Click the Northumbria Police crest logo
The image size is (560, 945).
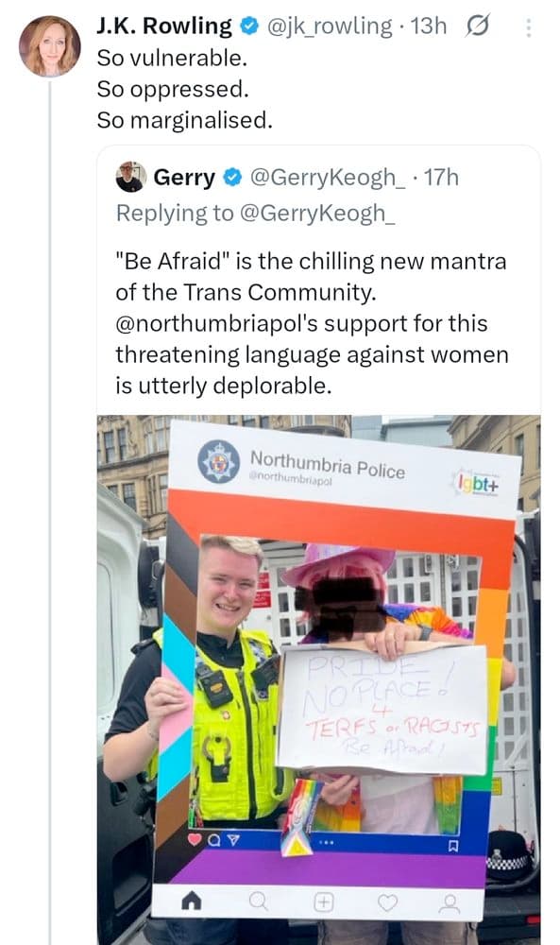[218, 461]
